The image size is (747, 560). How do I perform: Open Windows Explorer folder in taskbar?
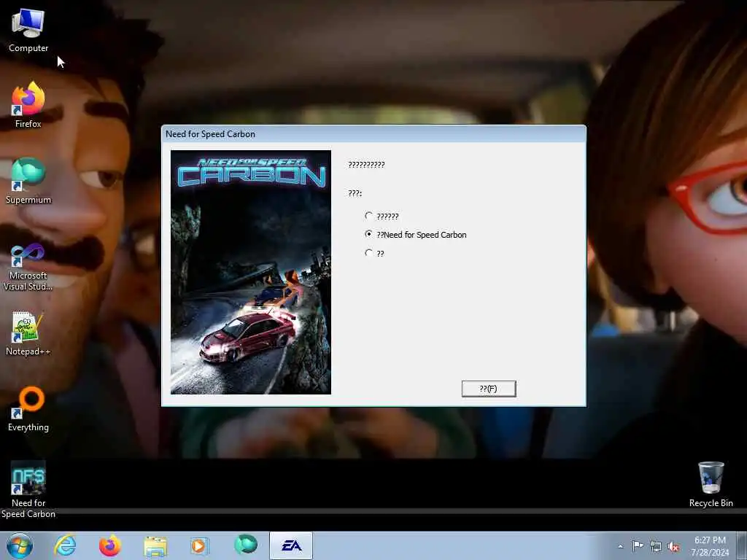point(155,546)
